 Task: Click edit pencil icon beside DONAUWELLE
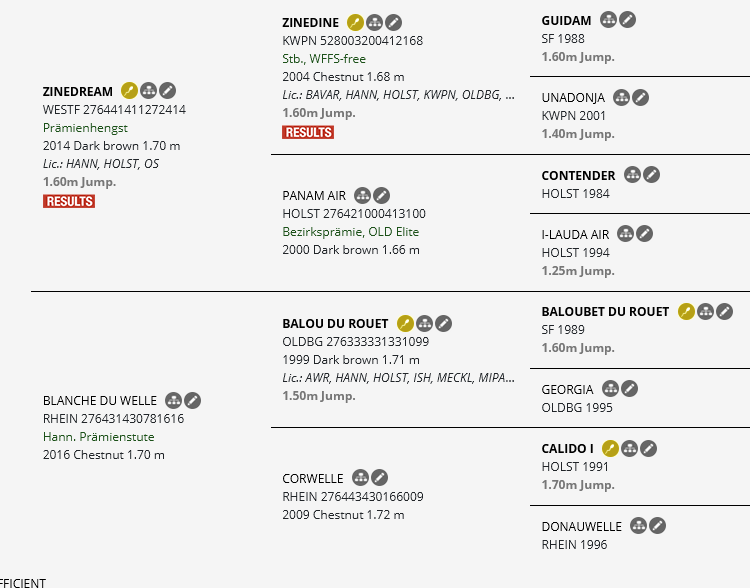pyautogui.click(x=657, y=526)
